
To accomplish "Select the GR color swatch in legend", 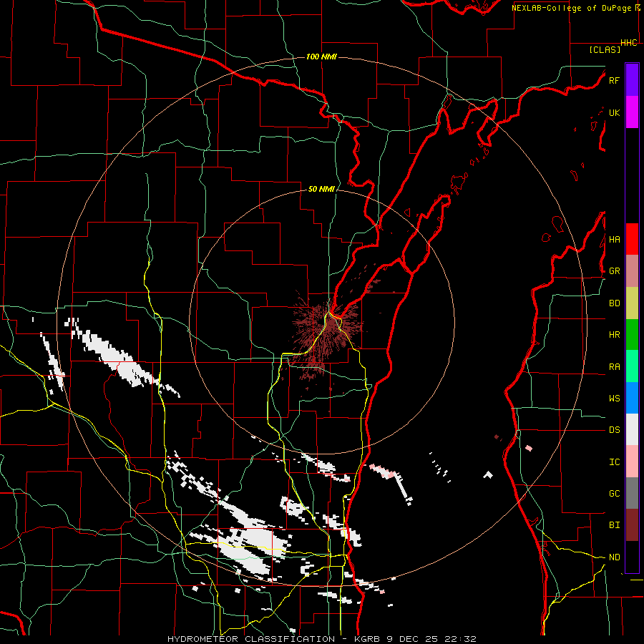I will point(632,270).
